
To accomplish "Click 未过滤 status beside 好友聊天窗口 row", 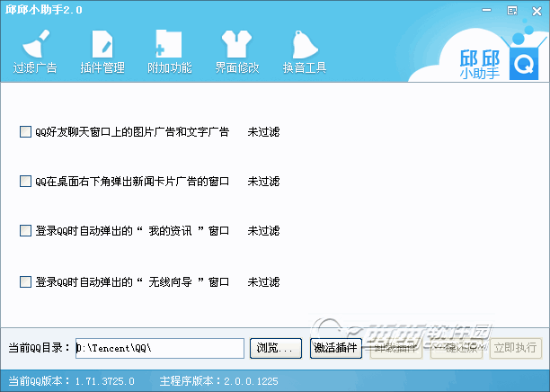I will 263,132.
